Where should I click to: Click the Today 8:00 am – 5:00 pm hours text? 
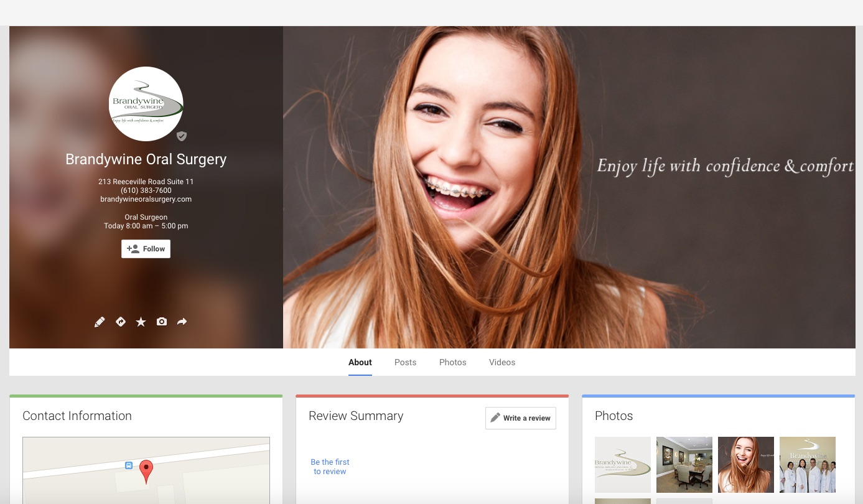click(146, 226)
